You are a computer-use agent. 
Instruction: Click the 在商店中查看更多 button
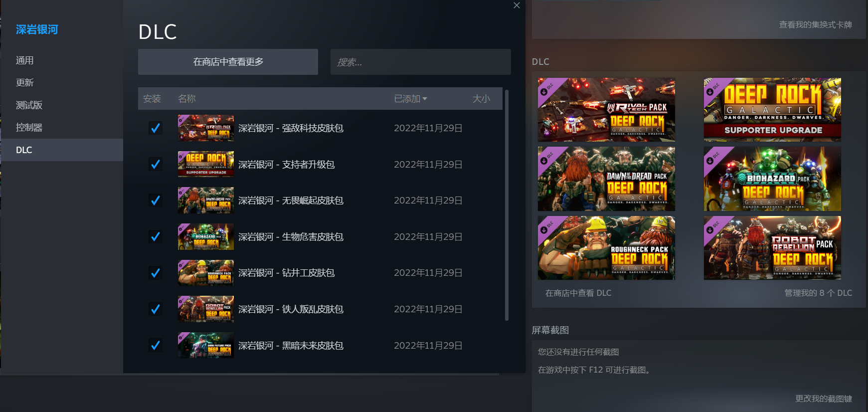tap(228, 62)
